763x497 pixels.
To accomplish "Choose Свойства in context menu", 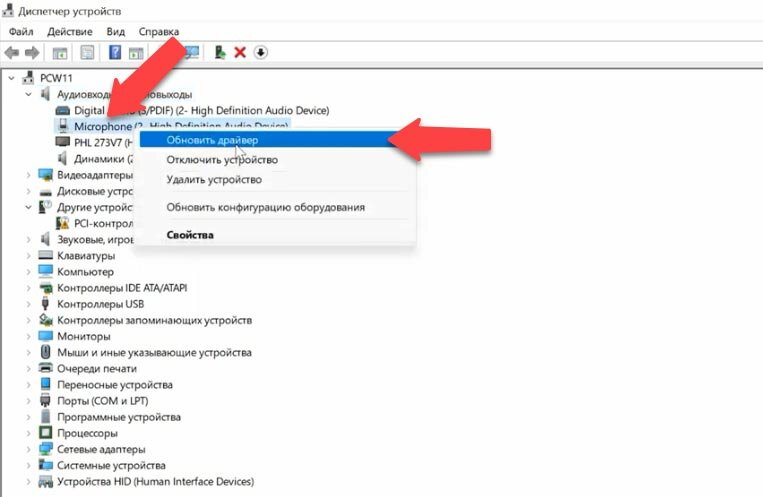I will (275, 235).
